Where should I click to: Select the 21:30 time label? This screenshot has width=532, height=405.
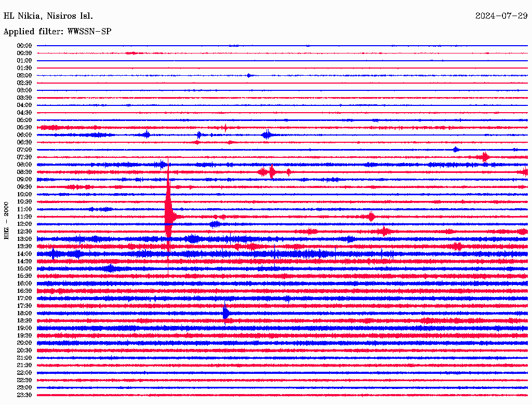24,366
